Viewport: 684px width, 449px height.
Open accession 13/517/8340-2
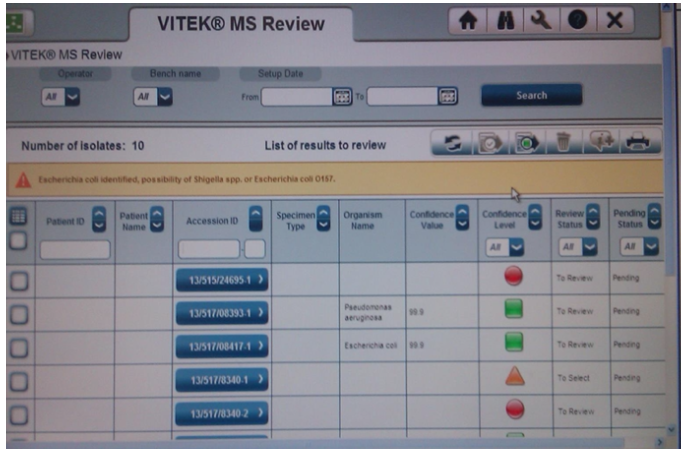click(x=222, y=413)
